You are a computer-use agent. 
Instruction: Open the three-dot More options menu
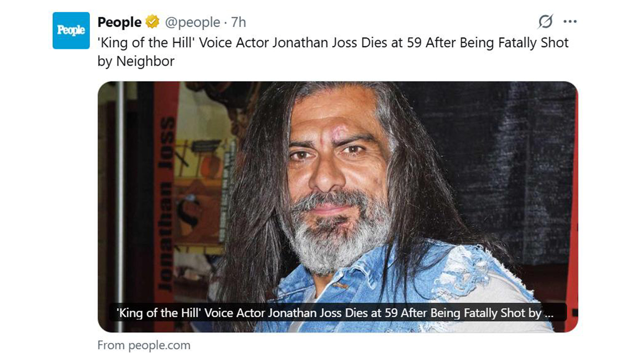click(570, 22)
